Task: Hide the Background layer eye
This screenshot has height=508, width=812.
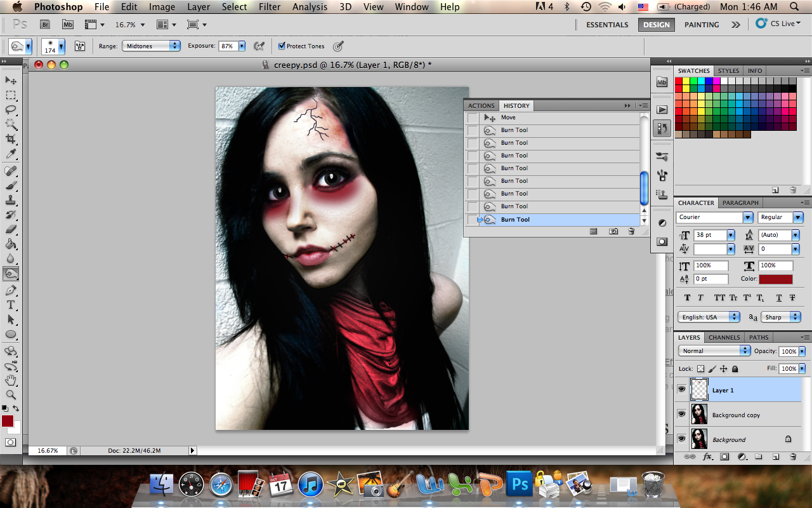Action: pos(681,439)
